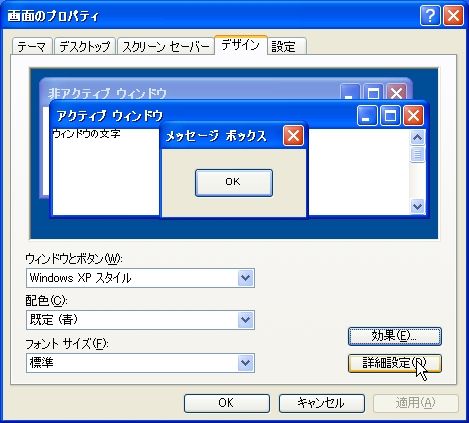Screen dimensions: 469x423
Task: Click the Windows XP スタイル combo box field
Action: tap(140, 278)
